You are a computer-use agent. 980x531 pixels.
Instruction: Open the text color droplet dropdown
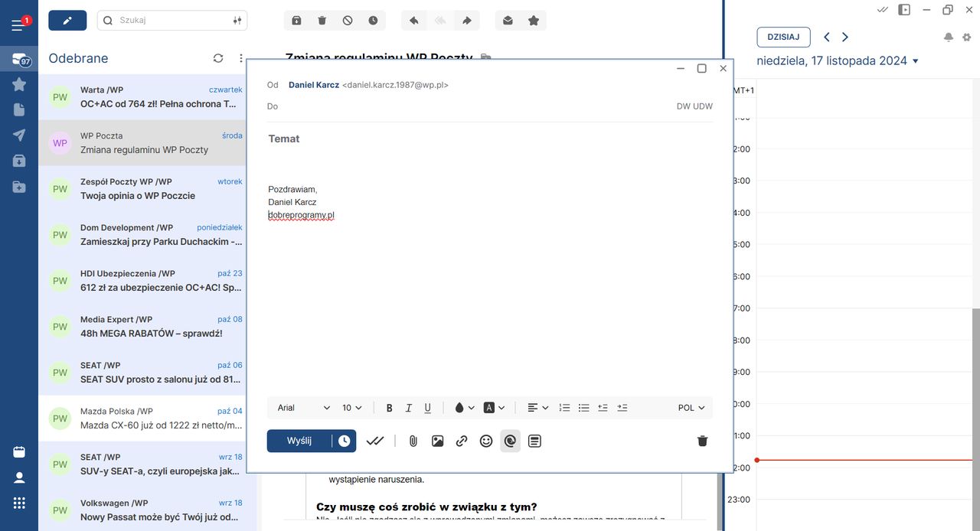(464, 408)
